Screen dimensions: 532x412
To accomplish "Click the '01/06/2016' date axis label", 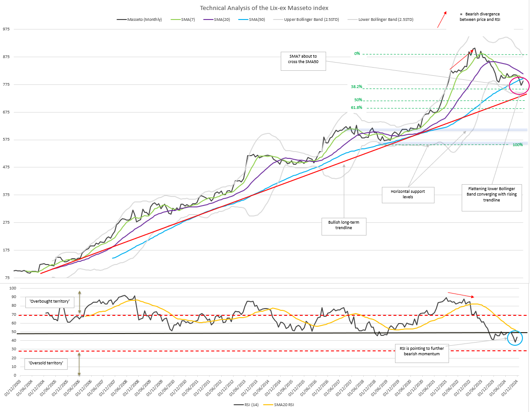I will 309,387.
